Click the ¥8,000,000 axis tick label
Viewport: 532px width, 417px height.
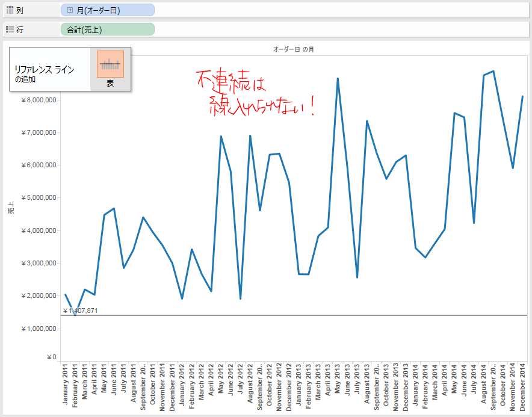tap(39, 100)
